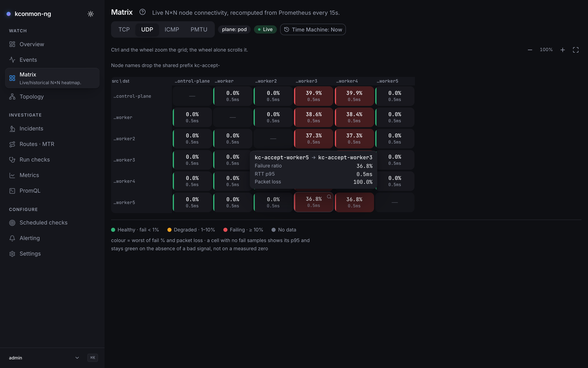Screen dimensions: 588x368
Task: Switch to the ICMP tab
Action: point(172,29)
